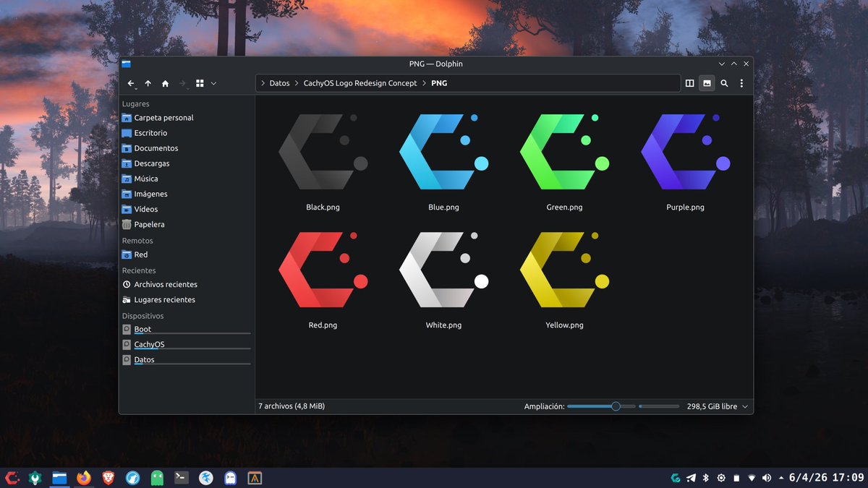Click the Yellow.png file name label
Viewport: 868px width, 488px height.
tap(564, 325)
